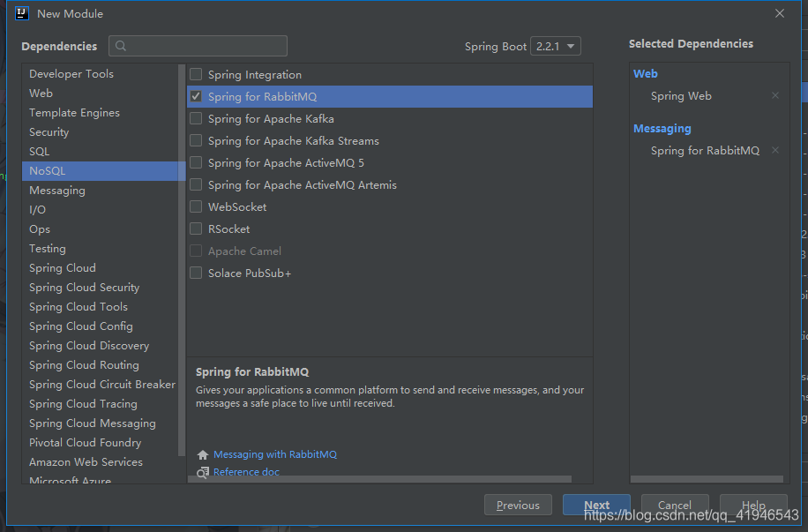
Task: Click the home icon beside Messaging with RabbitMQ
Action: [x=203, y=454]
